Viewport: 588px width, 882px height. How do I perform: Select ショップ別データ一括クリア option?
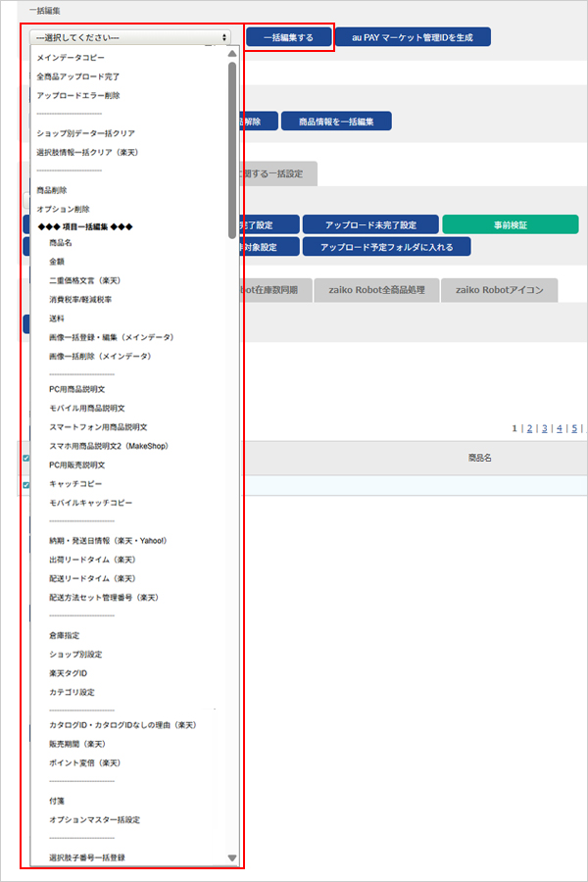point(85,133)
